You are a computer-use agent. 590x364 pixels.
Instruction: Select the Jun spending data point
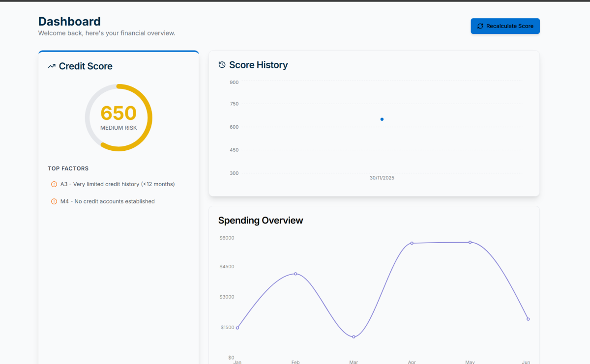click(x=528, y=319)
